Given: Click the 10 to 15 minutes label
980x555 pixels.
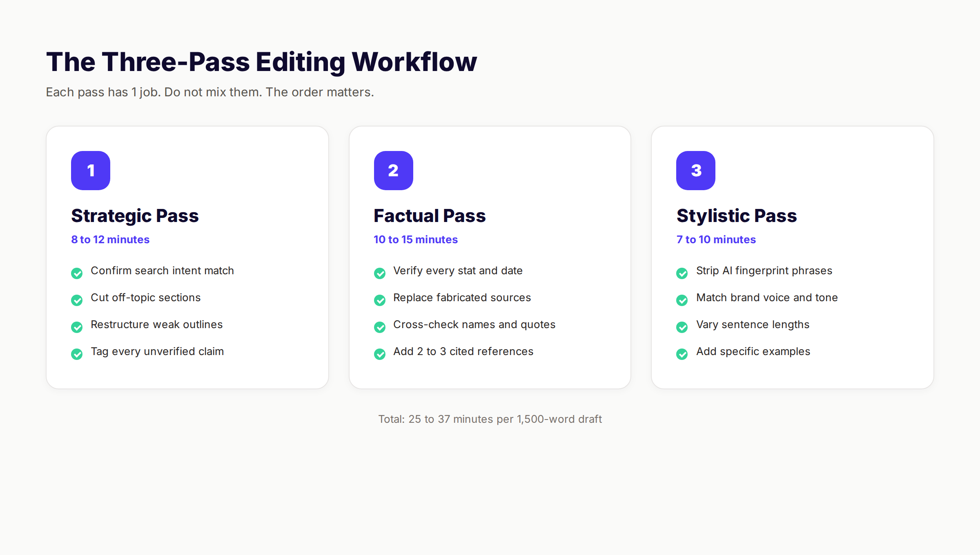Looking at the screenshot, I should pos(416,240).
